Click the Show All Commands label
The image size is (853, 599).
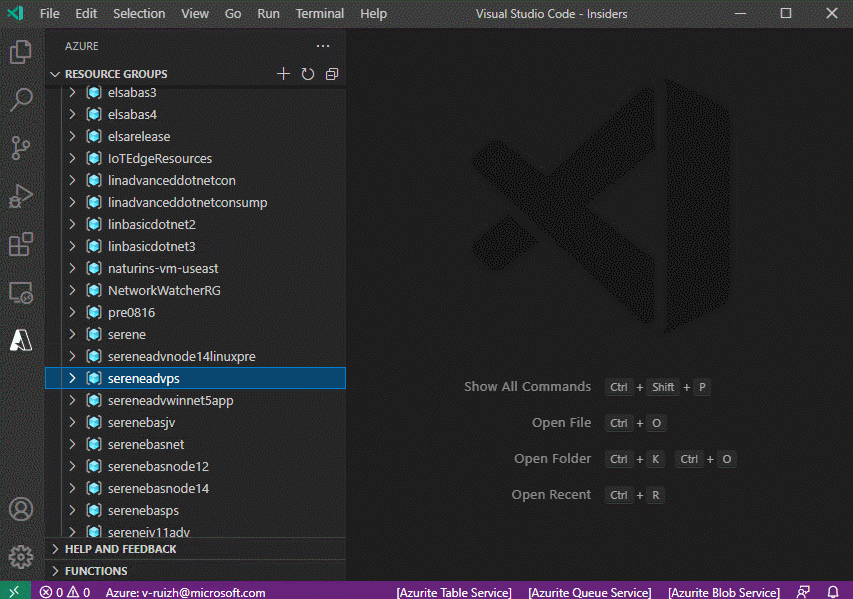[x=527, y=387]
